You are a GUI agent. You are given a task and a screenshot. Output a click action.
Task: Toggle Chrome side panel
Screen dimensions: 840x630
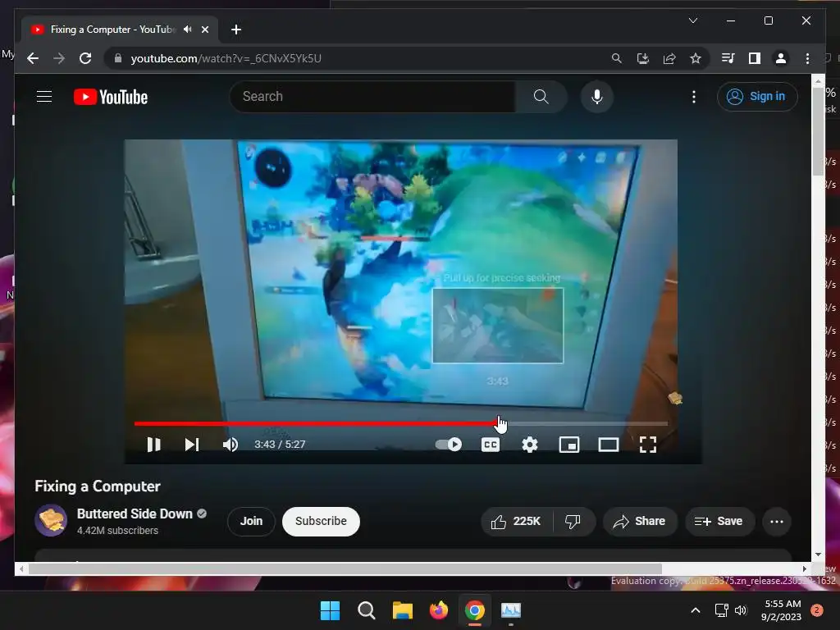pyautogui.click(x=755, y=58)
